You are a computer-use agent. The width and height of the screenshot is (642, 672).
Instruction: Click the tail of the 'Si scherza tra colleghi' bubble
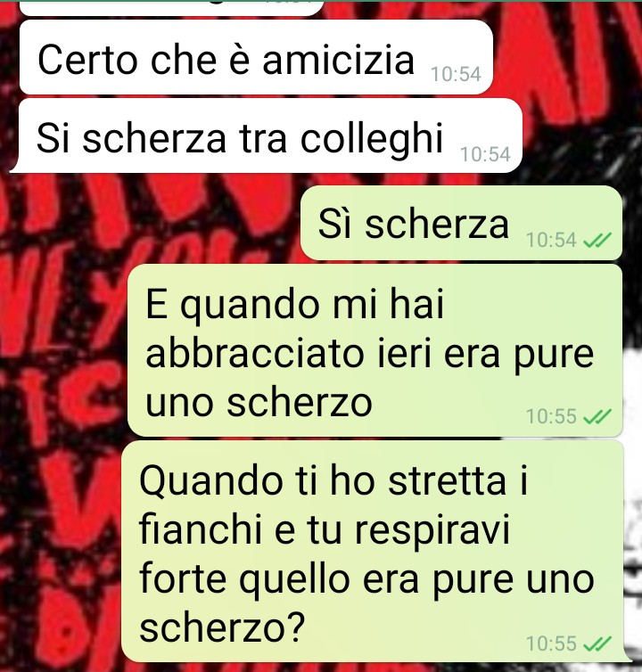(14, 168)
